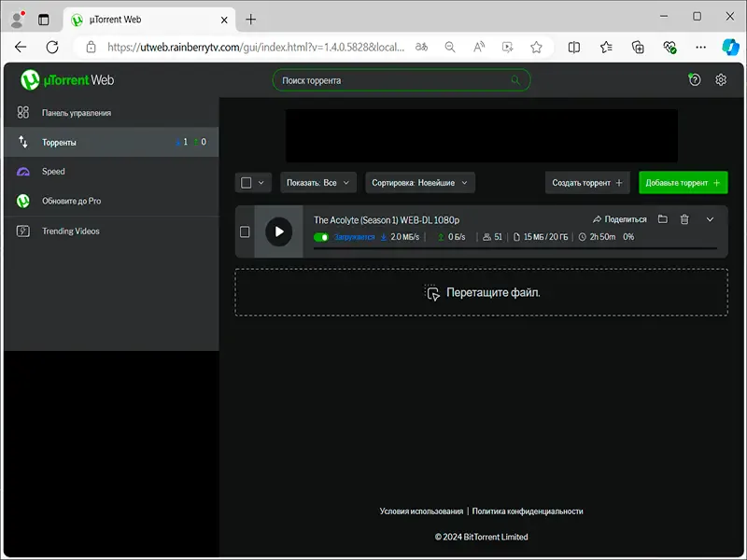This screenshot has width=747, height=560.
Task: Click the 2h 50m remaining time
Action: click(602, 237)
